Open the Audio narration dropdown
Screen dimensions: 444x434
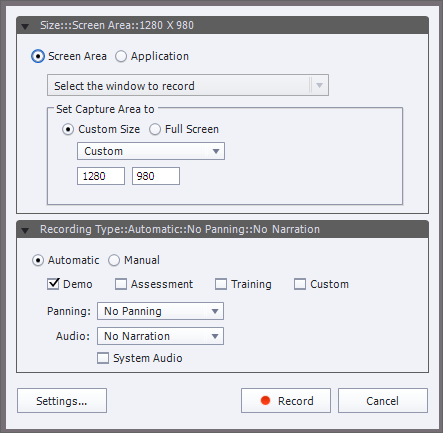coord(160,336)
